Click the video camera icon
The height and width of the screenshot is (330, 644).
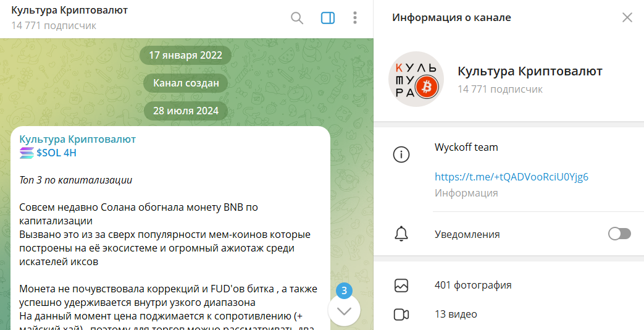(x=401, y=315)
